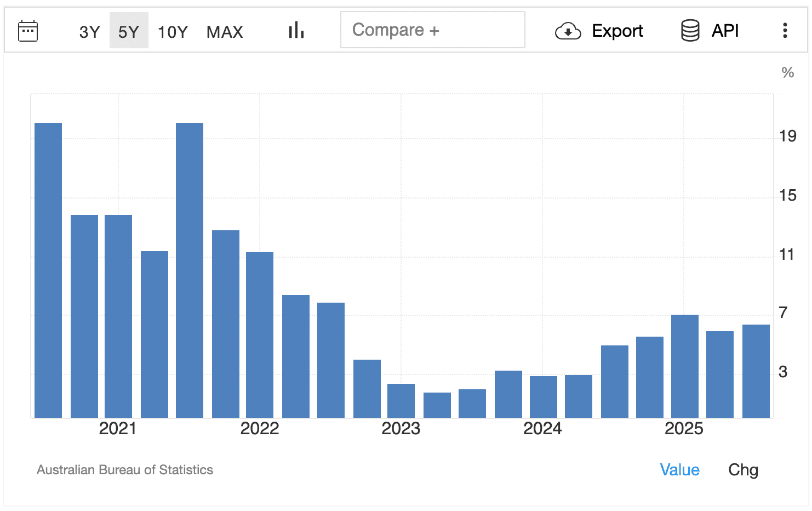
Task: Toggle chart to Value view
Action: [679, 470]
